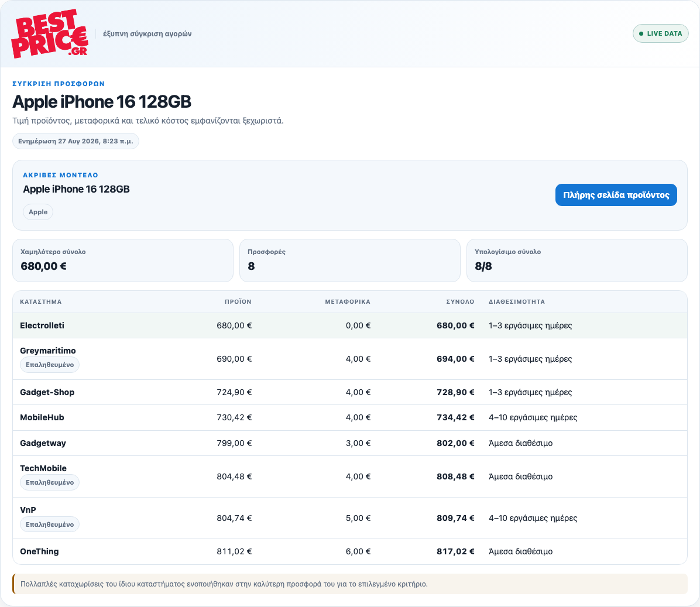This screenshot has height=607, width=700.
Task: Click VnP shipping cost 5,00 €
Action: (358, 518)
